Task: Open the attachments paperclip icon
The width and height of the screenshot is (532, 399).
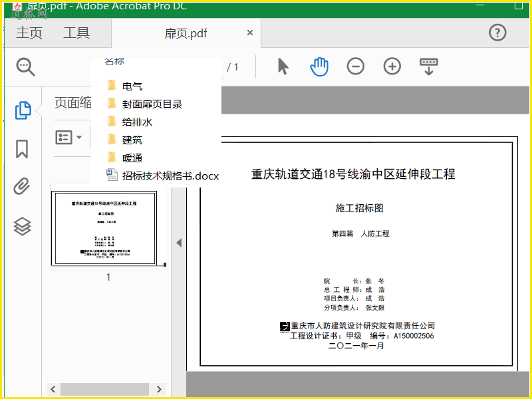Action: pos(22,186)
